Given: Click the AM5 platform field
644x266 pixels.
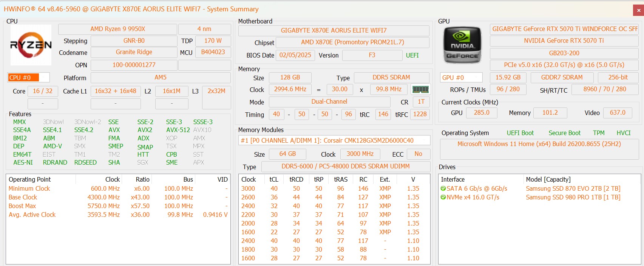Looking at the screenshot, I should [x=161, y=78].
